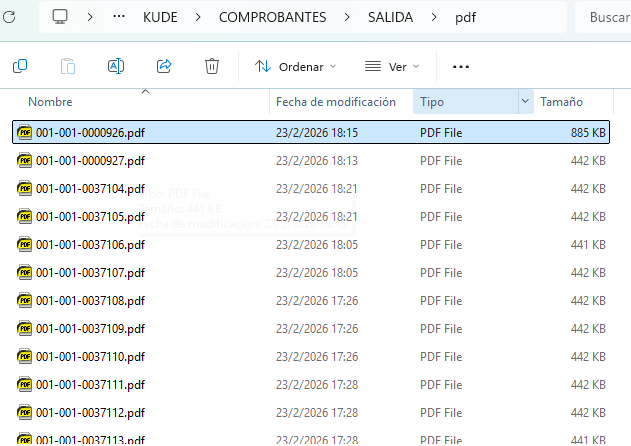This screenshot has height=446, width=631.
Task: Click the Rename icon in toolbar
Action: pos(116,66)
